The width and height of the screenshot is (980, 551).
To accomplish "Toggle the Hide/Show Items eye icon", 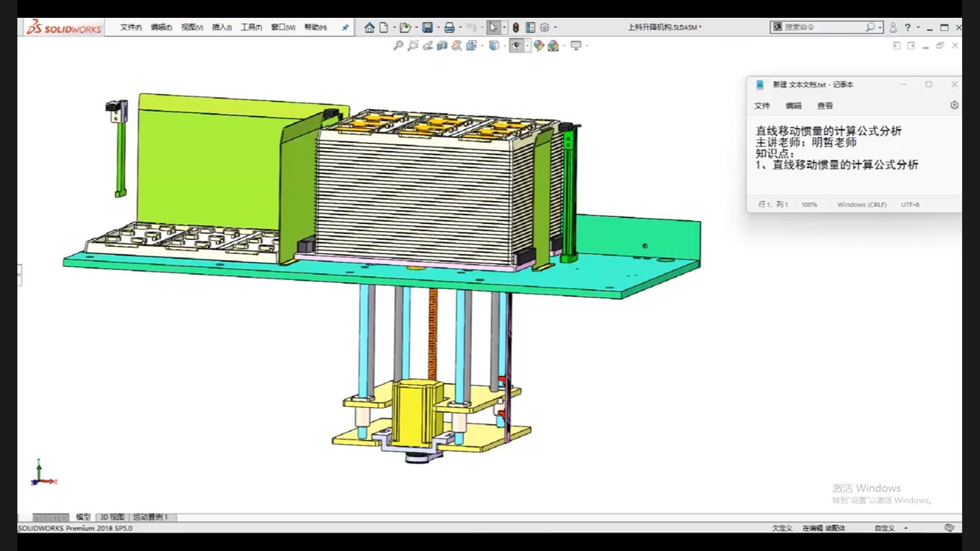I will click(517, 46).
